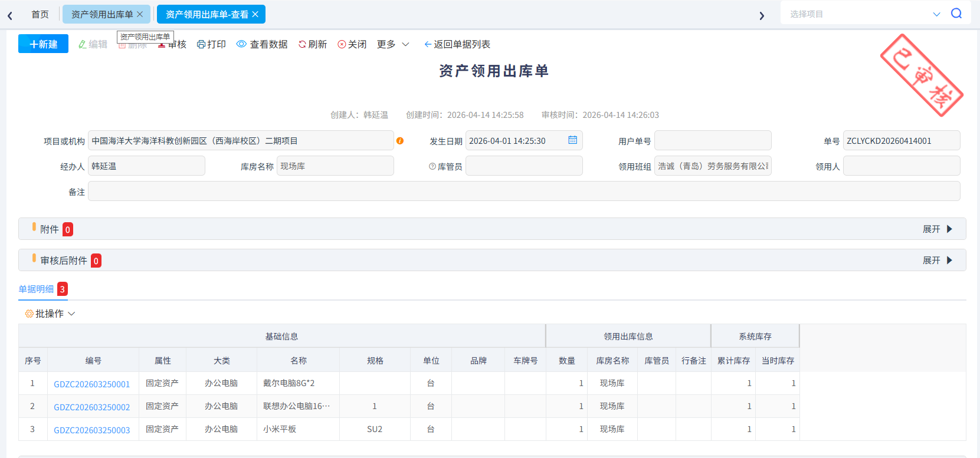
Task: Click the search magnifier icon
Action: pyautogui.click(x=956, y=14)
